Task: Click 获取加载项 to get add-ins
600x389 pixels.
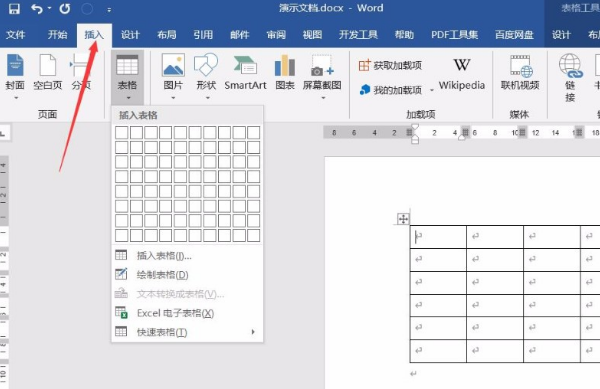Action: tap(390, 65)
